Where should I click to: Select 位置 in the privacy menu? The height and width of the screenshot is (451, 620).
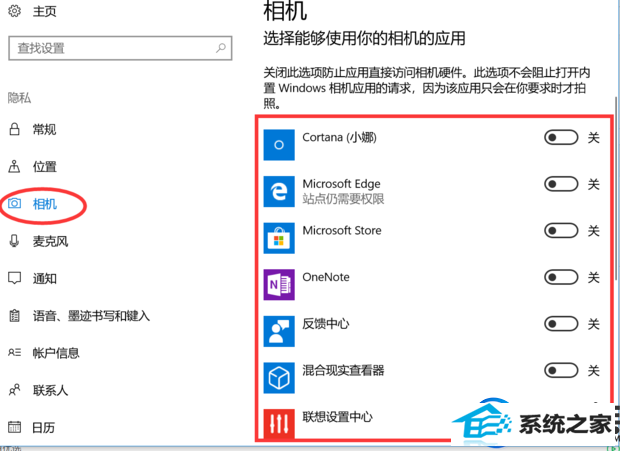(44, 166)
